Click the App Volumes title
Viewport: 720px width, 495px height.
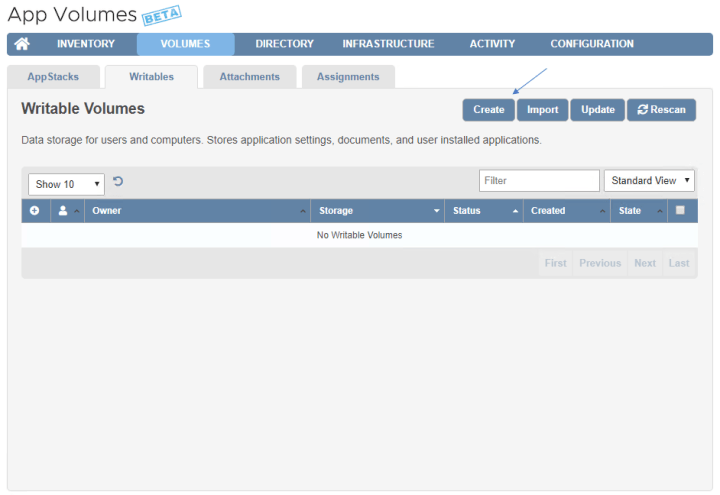click(x=72, y=15)
